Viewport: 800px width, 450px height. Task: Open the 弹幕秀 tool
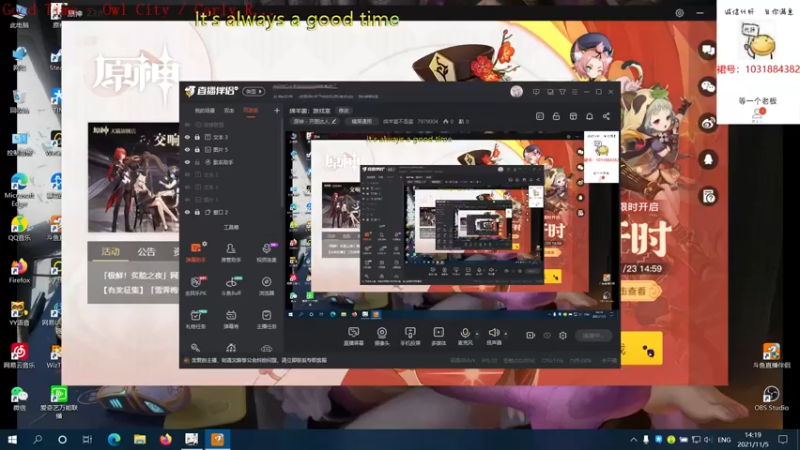pyautogui.click(x=231, y=319)
